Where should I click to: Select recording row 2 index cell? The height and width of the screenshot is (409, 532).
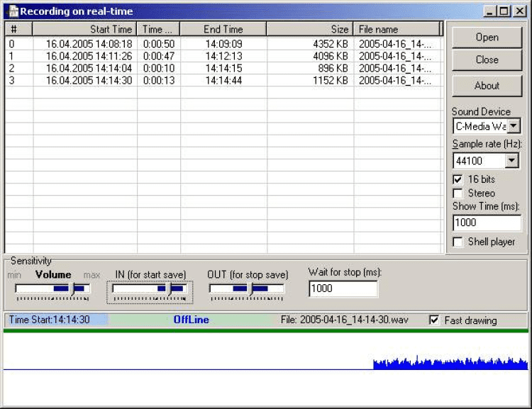click(12, 68)
